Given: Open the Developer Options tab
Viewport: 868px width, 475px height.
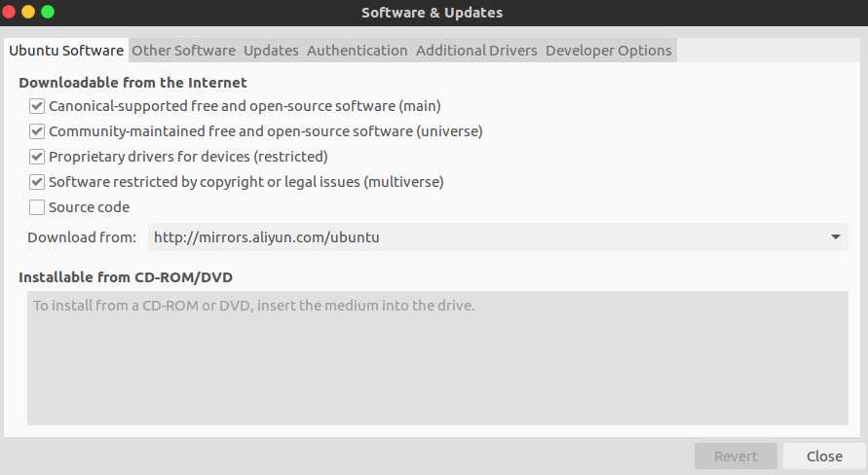Looking at the screenshot, I should (608, 51).
